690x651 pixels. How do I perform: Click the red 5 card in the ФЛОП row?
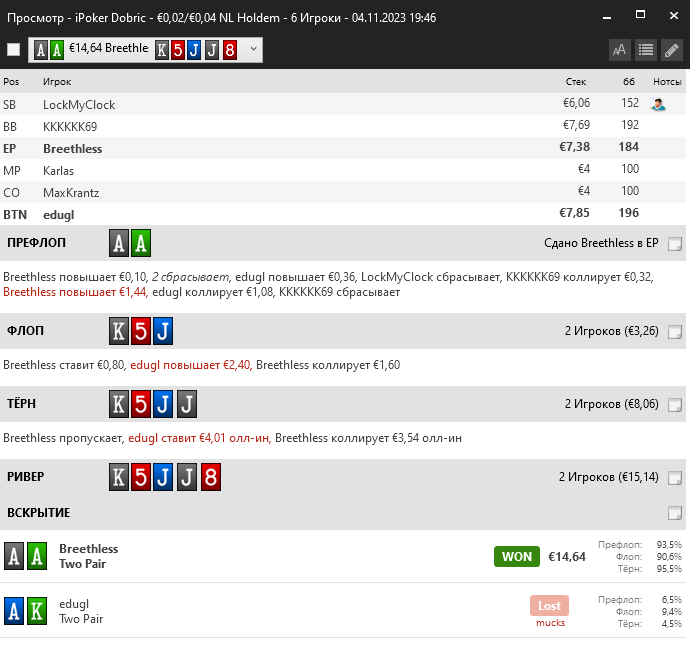(141, 331)
